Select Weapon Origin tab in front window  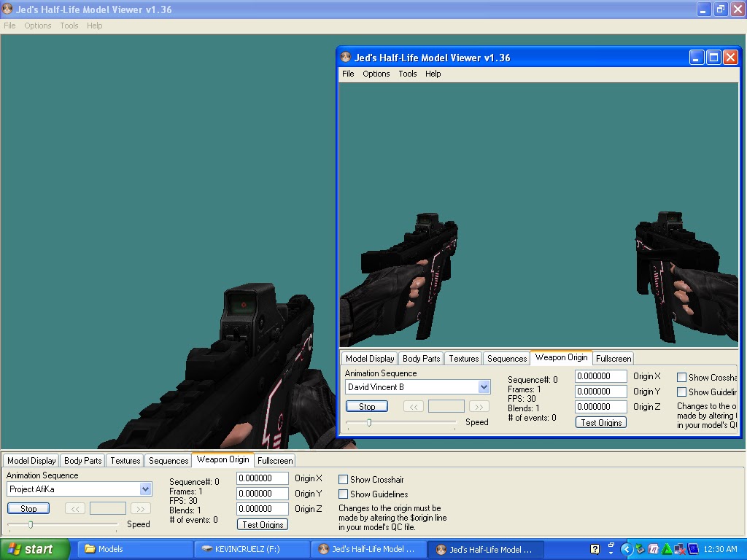pos(561,357)
